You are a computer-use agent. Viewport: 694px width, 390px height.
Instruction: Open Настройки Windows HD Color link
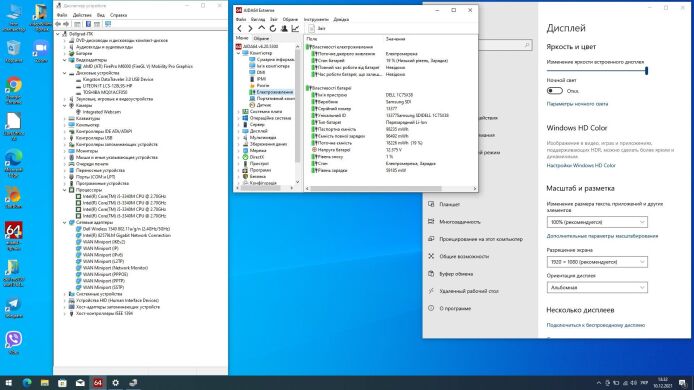[581, 165]
